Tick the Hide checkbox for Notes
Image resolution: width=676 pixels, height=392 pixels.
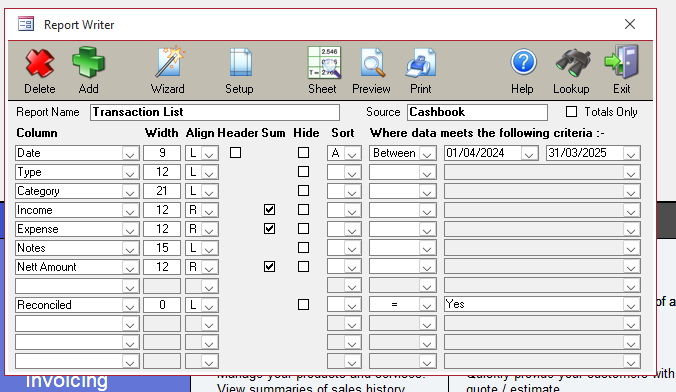[304, 248]
